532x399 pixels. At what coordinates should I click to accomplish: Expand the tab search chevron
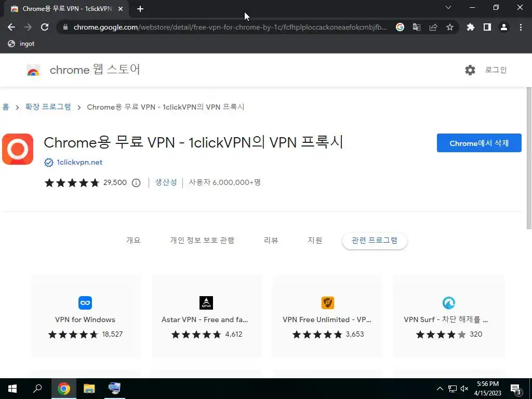pyautogui.click(x=448, y=7)
